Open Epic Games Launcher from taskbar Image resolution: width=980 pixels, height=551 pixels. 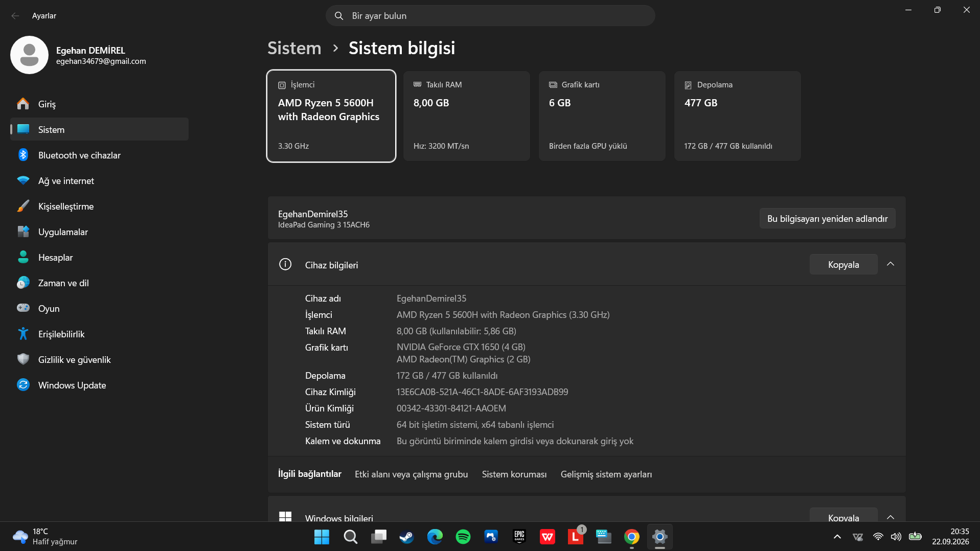point(519,537)
